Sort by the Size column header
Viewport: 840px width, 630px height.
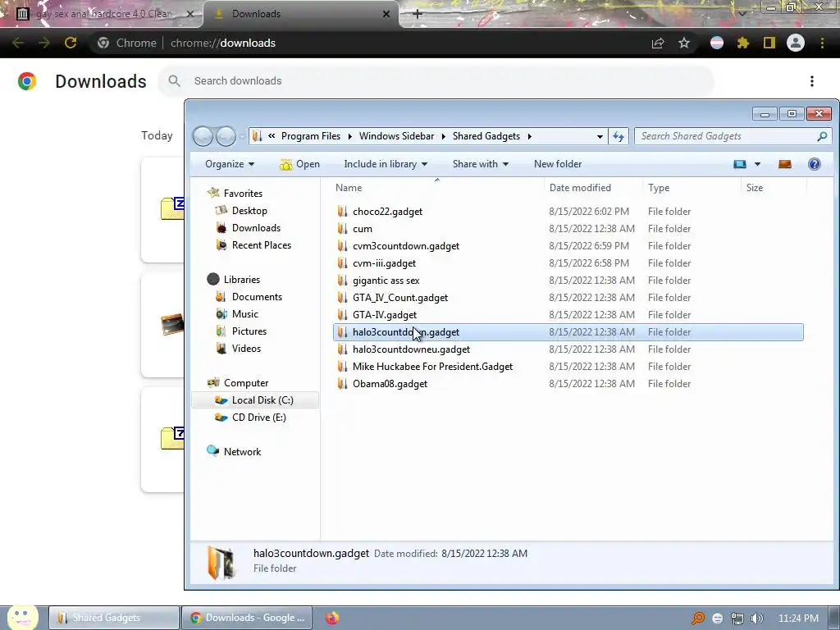point(774,188)
